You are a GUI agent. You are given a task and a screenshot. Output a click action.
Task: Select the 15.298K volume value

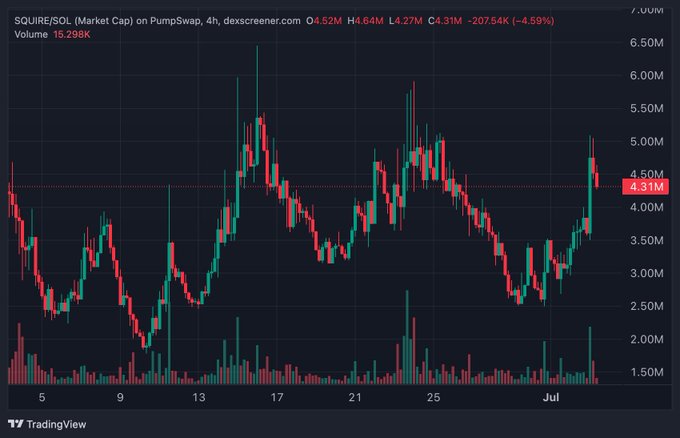[72, 34]
